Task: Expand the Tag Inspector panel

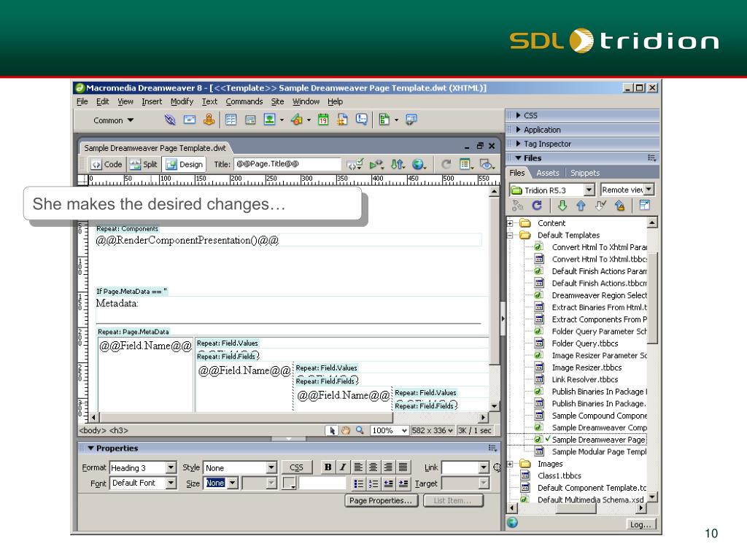Action: click(x=519, y=144)
